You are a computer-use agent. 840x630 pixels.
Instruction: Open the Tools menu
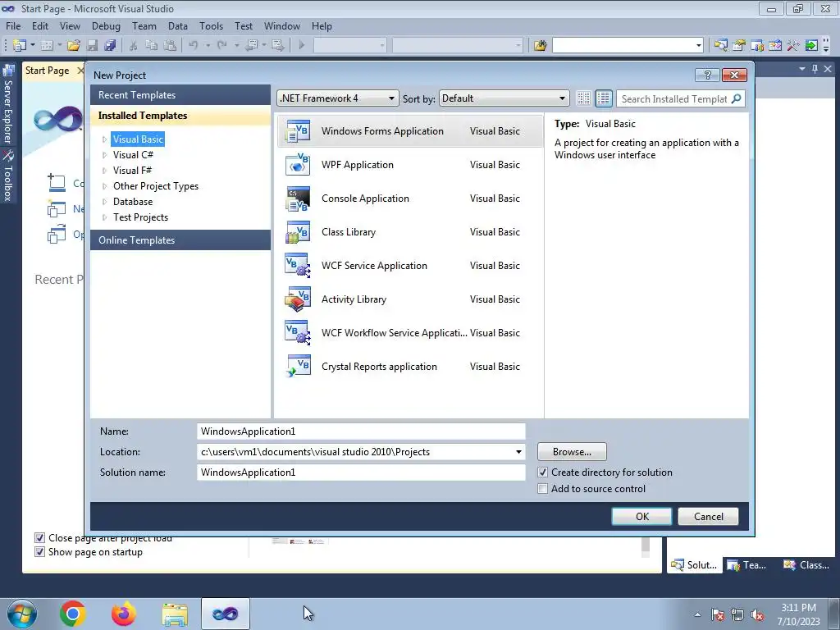[x=211, y=25]
